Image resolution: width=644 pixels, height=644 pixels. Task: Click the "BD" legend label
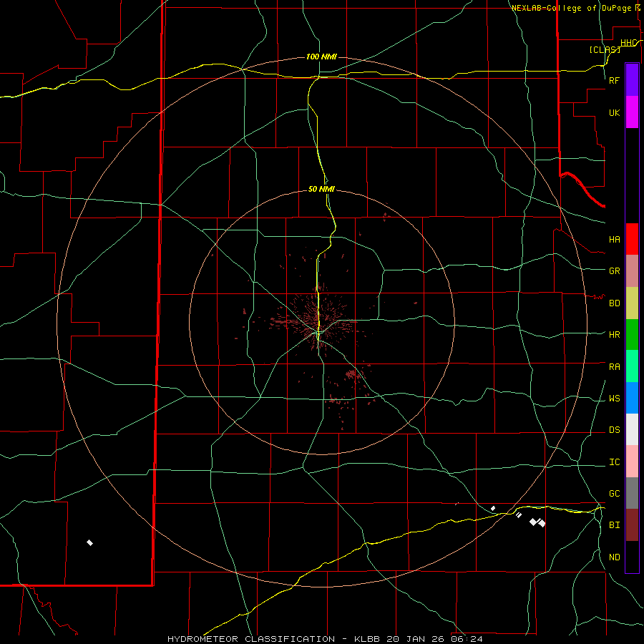pos(614,303)
